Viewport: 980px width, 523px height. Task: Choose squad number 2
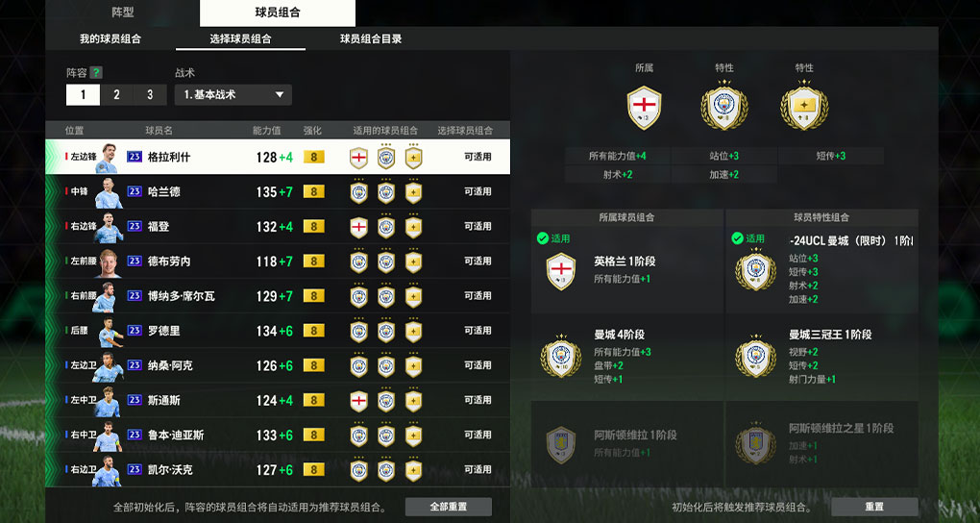[116, 95]
